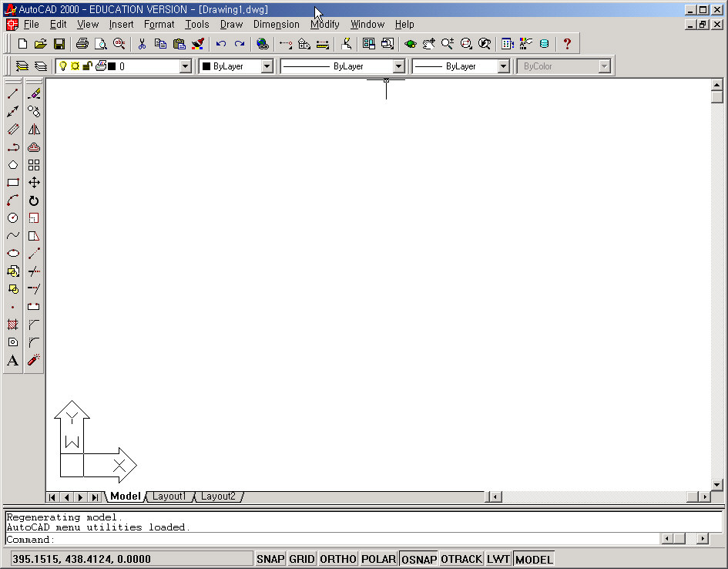The height and width of the screenshot is (569, 728).
Task: Activate the Rotate modify tool
Action: coord(34,200)
